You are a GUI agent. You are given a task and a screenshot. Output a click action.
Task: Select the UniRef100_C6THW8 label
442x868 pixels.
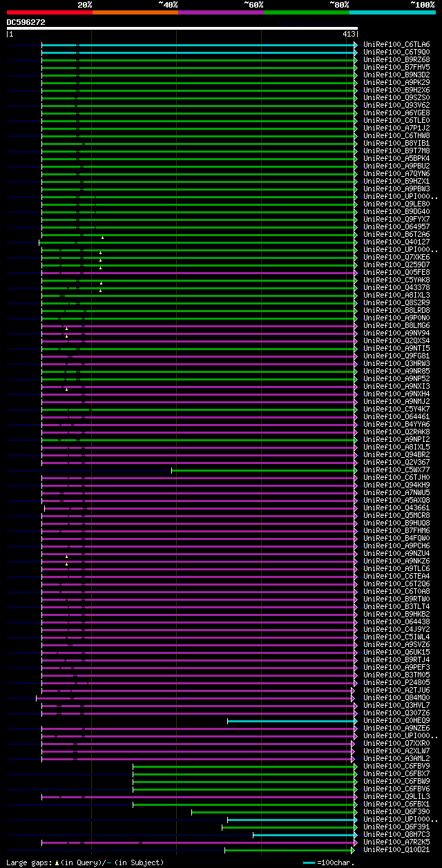pos(396,135)
